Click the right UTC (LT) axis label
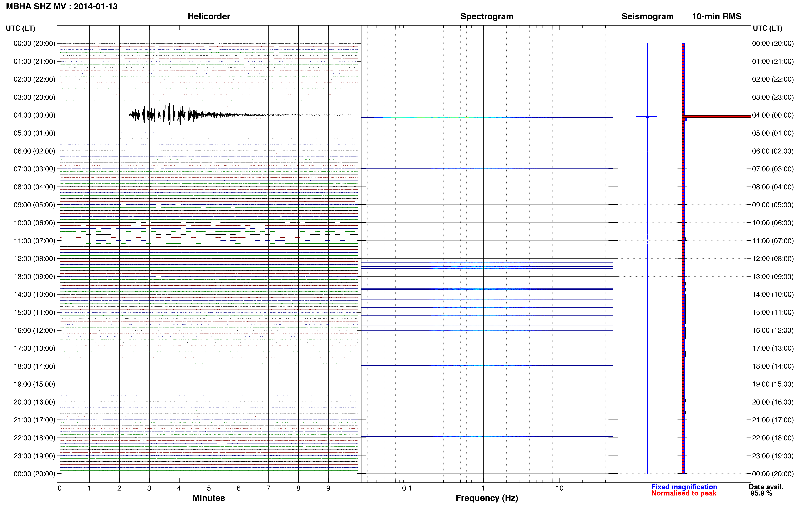 (767, 28)
